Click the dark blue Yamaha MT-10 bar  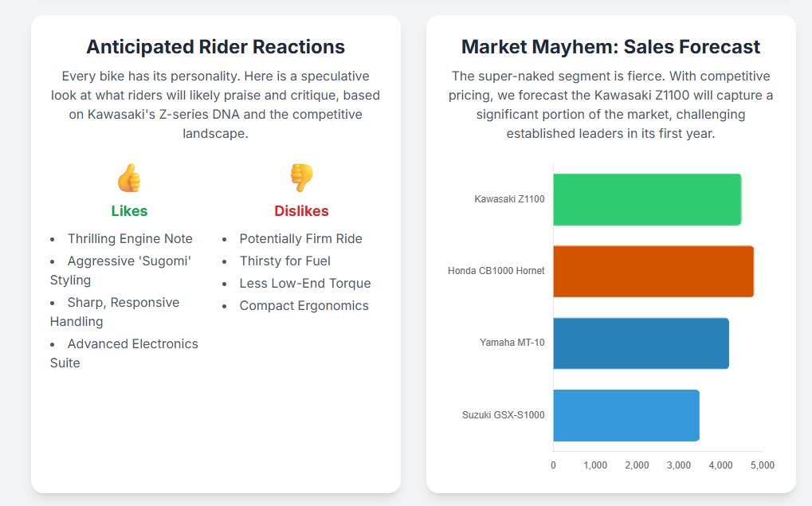click(x=641, y=343)
